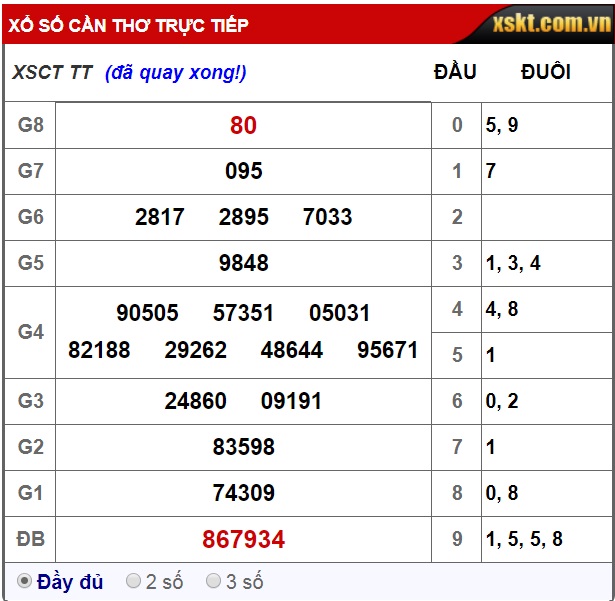The image size is (615, 601).
Task: Select the G1 result 74309
Action: 243,493
